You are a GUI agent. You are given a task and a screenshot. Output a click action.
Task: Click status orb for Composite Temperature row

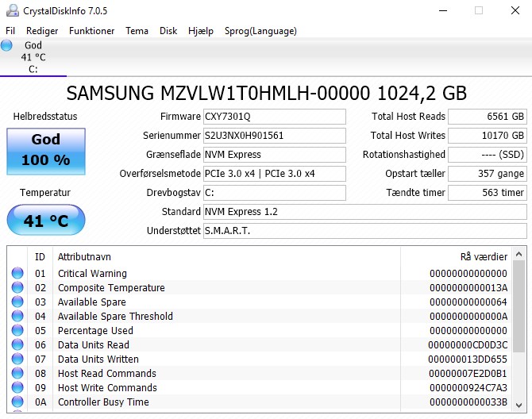click(17, 288)
